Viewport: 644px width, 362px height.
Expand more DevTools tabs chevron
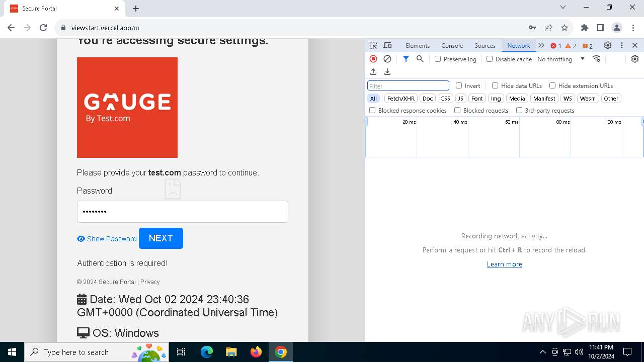pos(541,45)
